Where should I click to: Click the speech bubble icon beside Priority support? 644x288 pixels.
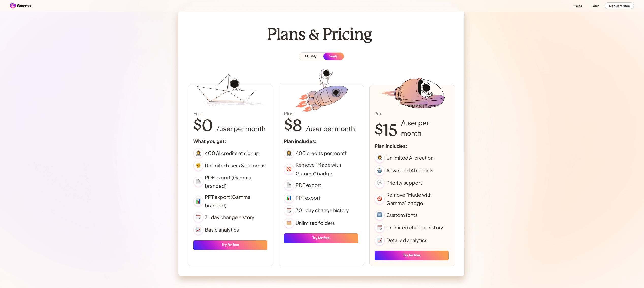380,183
